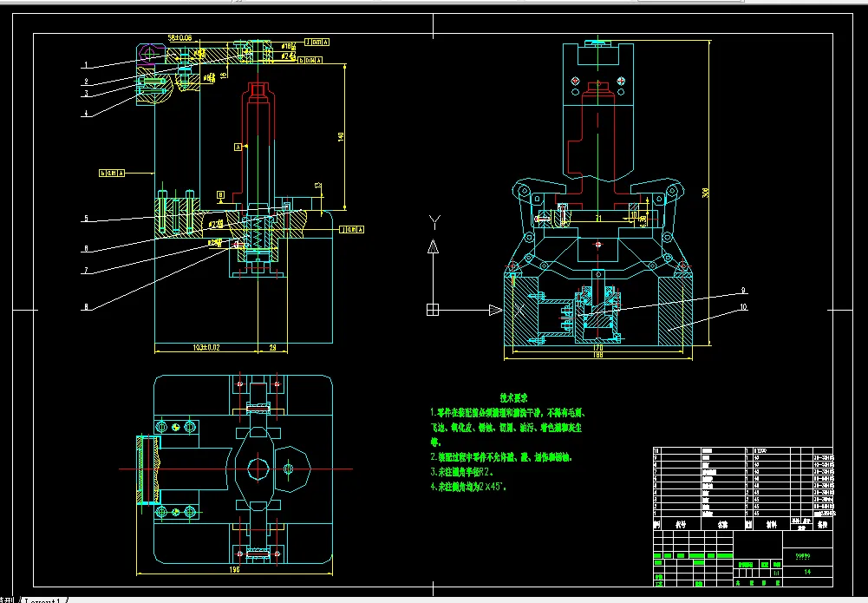Select datum label A box
868x603 pixels.
[x=238, y=147]
